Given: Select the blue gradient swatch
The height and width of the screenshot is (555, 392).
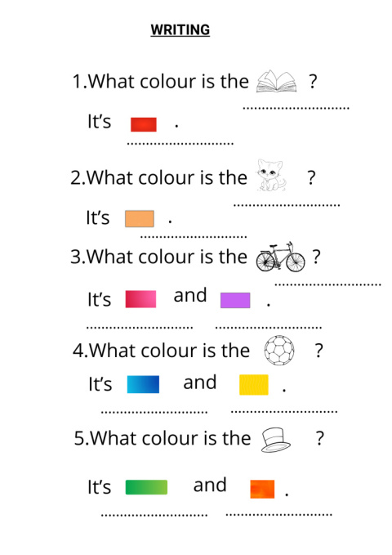Looking at the screenshot, I should pos(143,384).
